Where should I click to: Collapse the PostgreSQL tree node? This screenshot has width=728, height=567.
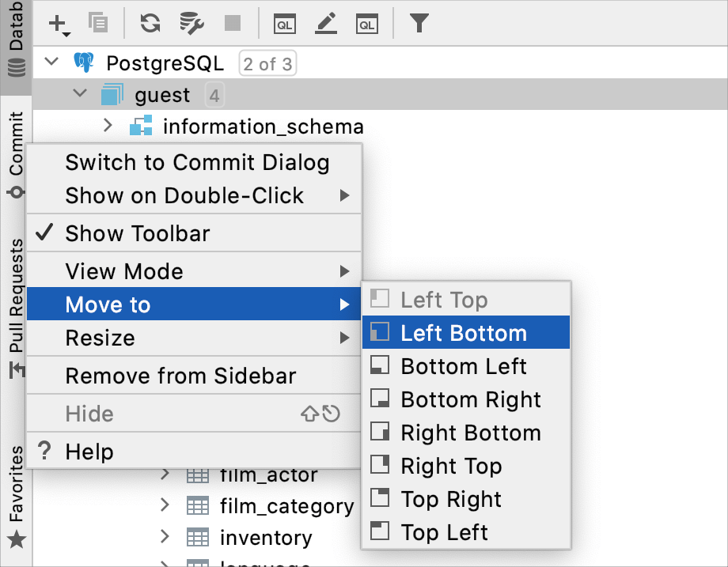coord(51,62)
